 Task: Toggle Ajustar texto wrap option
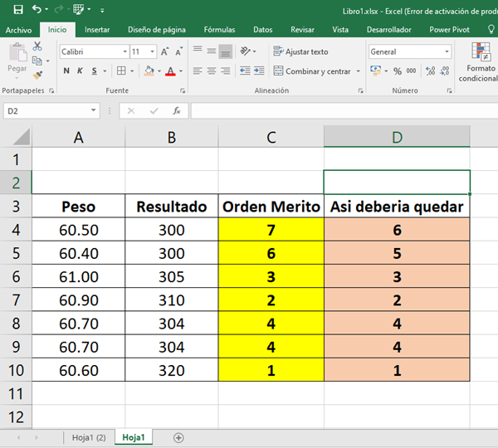(300, 51)
